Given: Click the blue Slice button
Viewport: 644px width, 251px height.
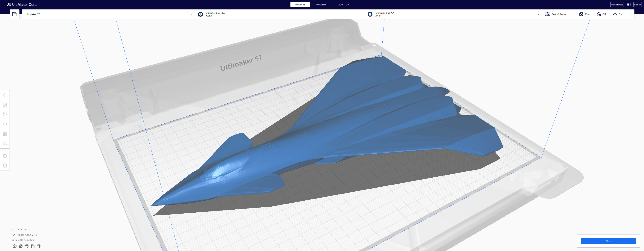Looking at the screenshot, I should tap(608, 241).
